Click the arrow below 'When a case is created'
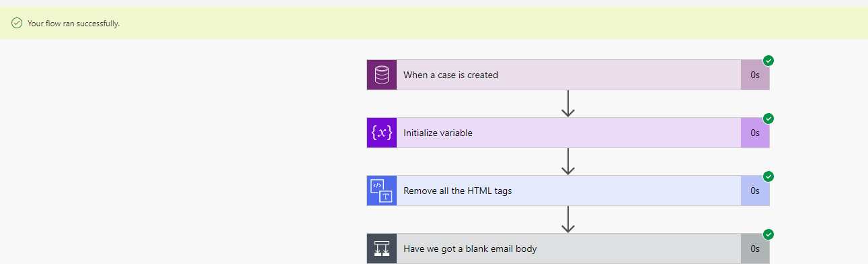The width and height of the screenshot is (868, 264). tap(568, 104)
